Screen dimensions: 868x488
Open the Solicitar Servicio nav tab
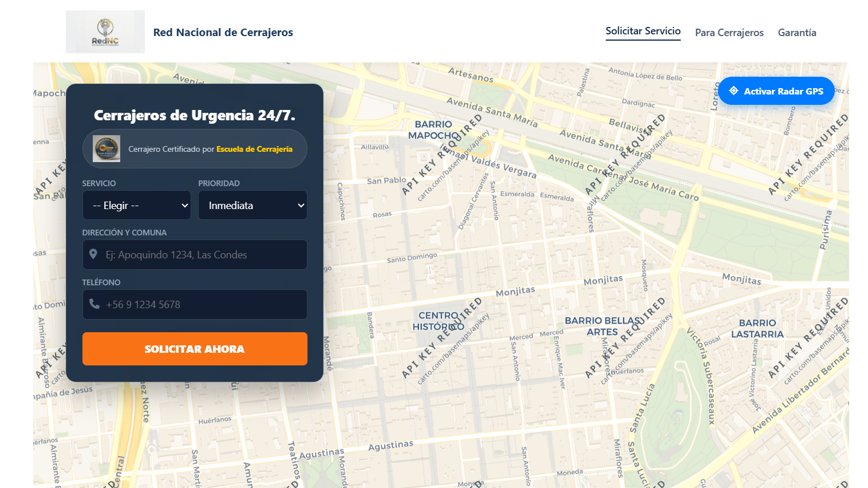pyautogui.click(x=643, y=31)
